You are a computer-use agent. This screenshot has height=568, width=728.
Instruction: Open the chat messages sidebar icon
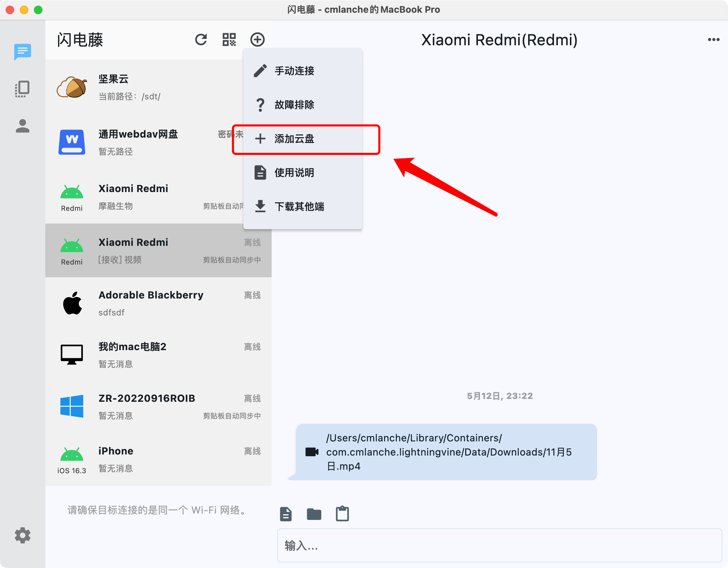22,52
